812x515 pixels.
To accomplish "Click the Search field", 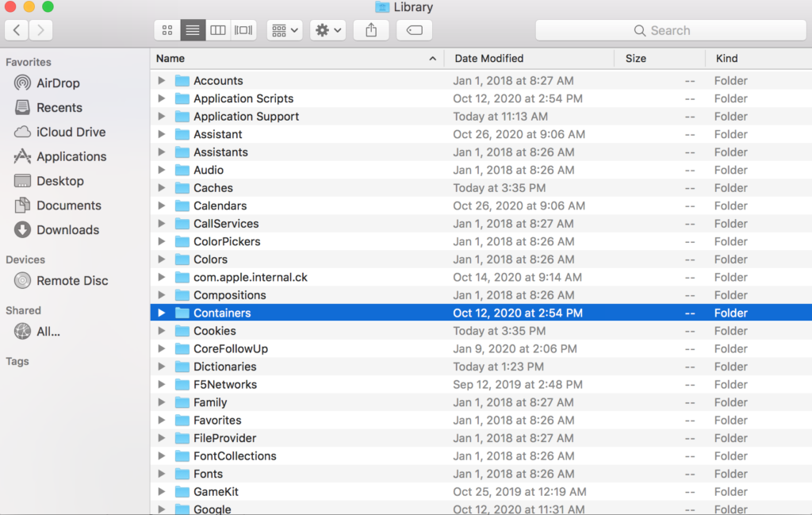I will (670, 30).
